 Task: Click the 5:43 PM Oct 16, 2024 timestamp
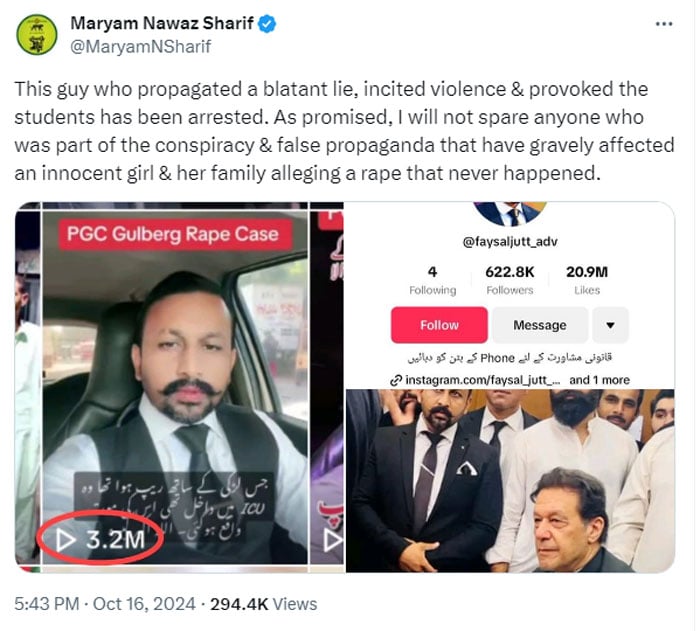point(105,604)
